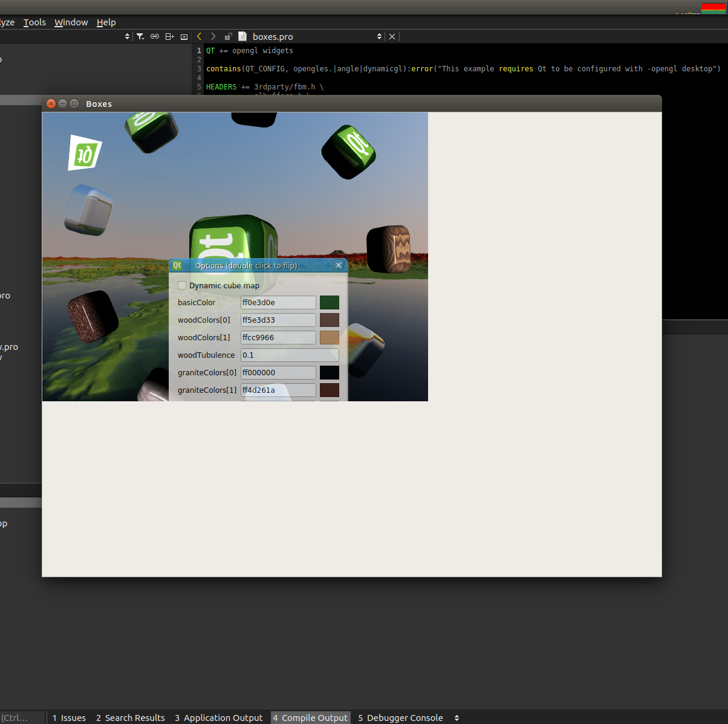Image resolution: width=728 pixels, height=724 pixels.
Task: Click the graniteColors[0] black swatch
Action: tap(330, 372)
